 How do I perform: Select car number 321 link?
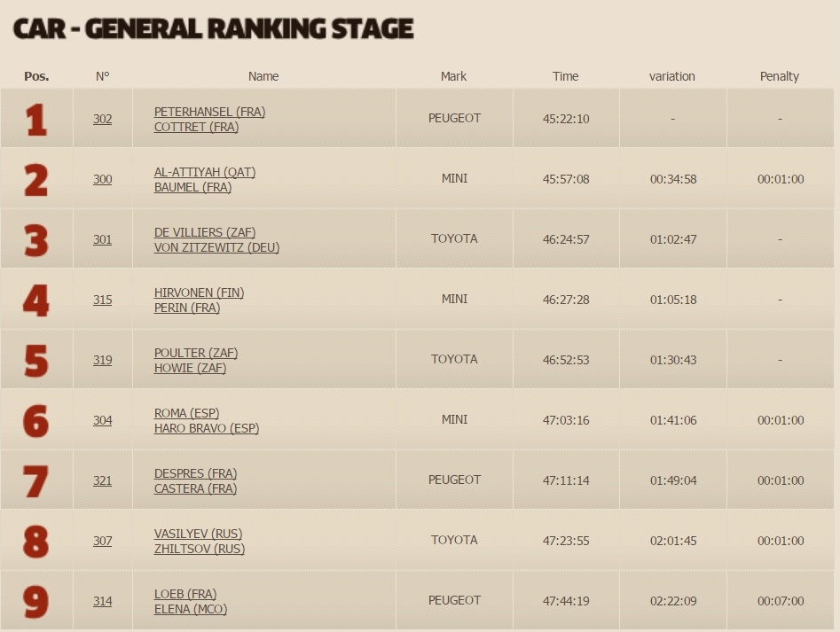pyautogui.click(x=102, y=480)
